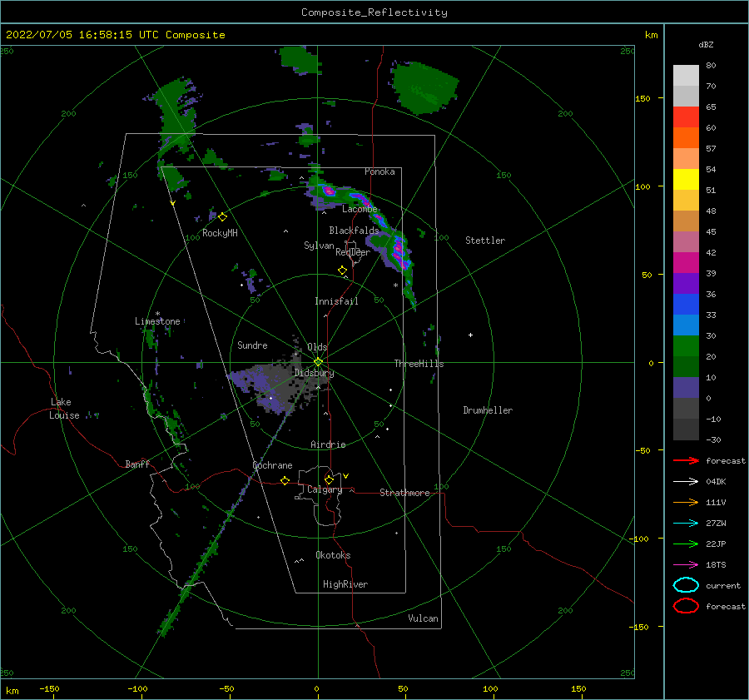
Task: Click the orange 60–57 dBZ swatch
Action: click(x=686, y=137)
